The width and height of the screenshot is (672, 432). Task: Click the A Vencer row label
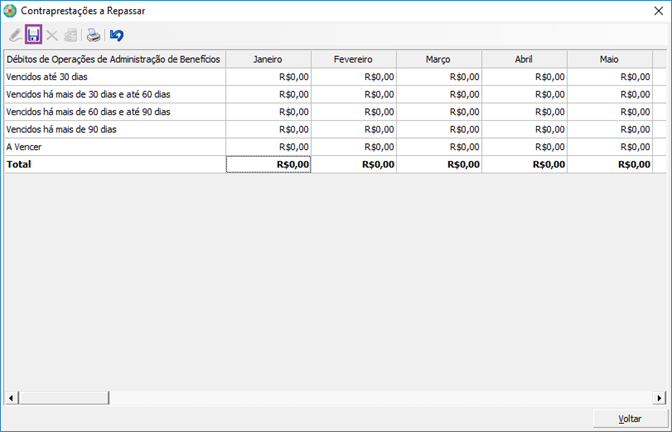(x=24, y=147)
